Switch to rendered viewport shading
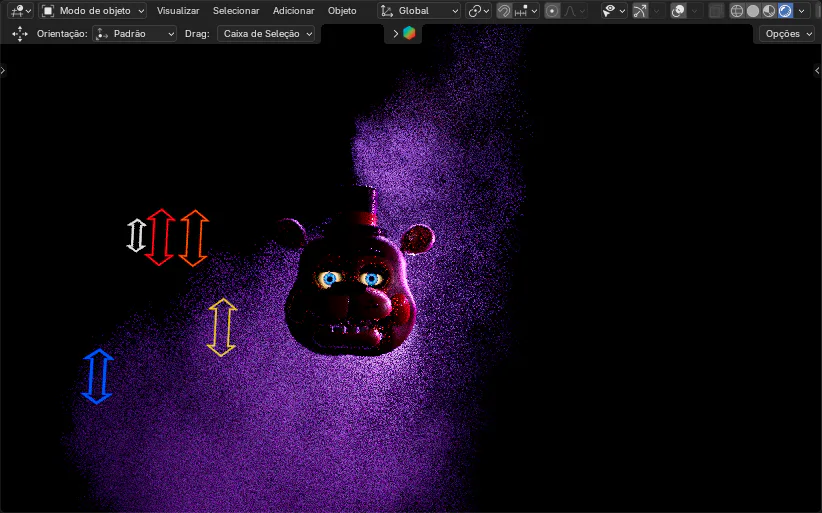The image size is (822, 513). click(x=785, y=10)
